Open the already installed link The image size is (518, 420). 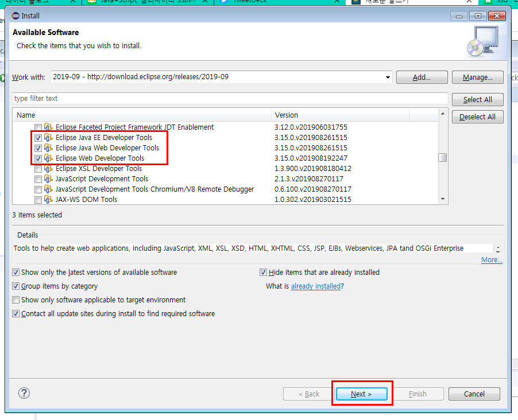[x=315, y=286]
